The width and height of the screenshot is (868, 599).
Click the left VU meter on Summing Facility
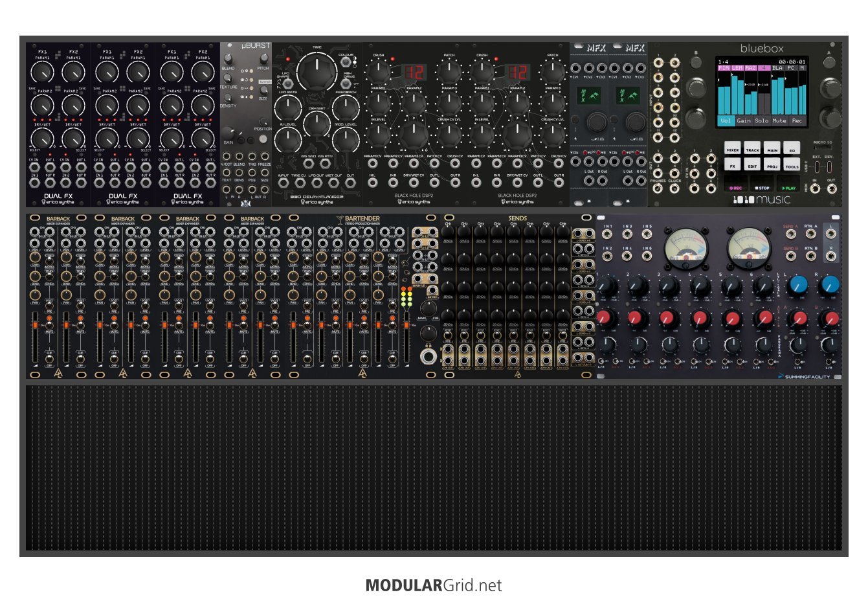coord(686,248)
